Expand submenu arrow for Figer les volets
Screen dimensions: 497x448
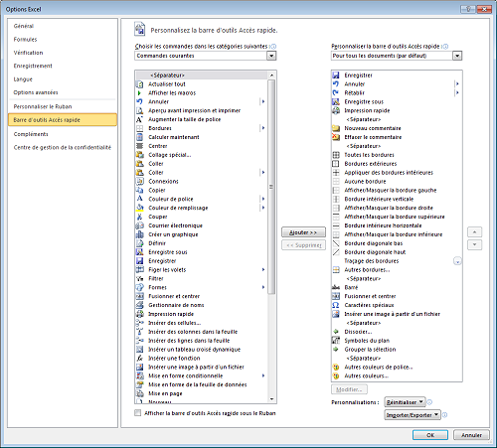pos(263,270)
